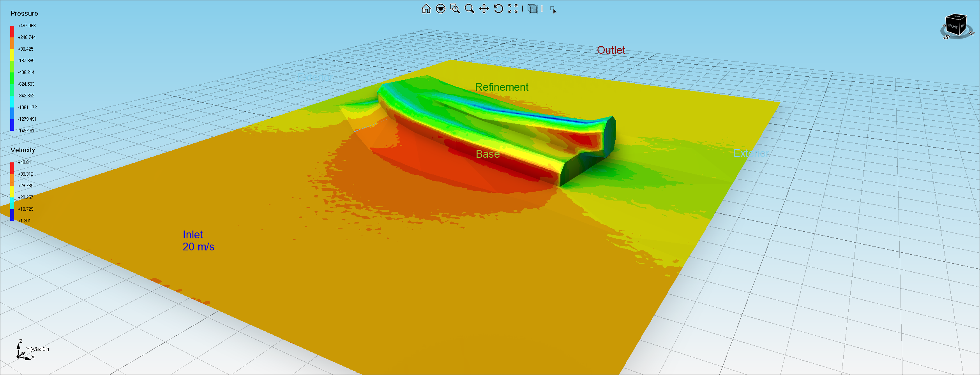Activate the box selection cursor tool

tap(553, 10)
